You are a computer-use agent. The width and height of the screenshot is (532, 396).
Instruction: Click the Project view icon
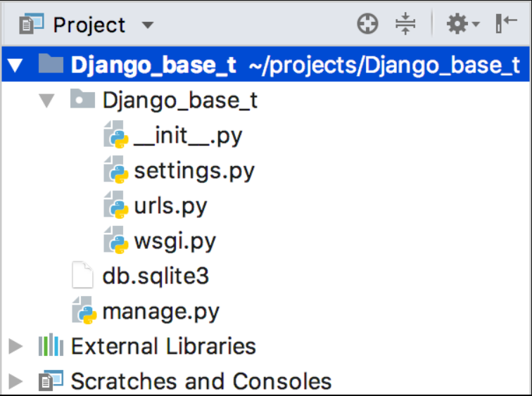pyautogui.click(x=32, y=24)
